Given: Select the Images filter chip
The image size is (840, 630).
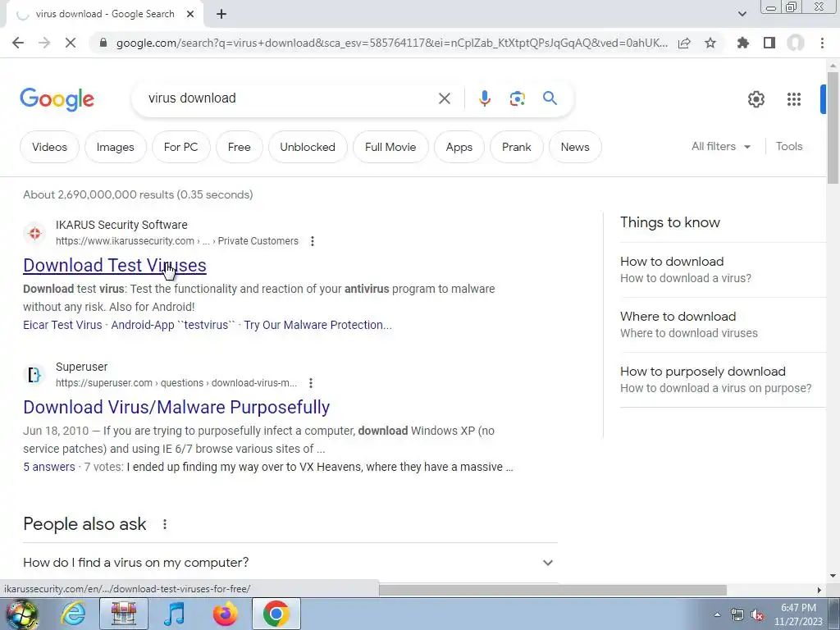Looking at the screenshot, I should click(x=115, y=147).
